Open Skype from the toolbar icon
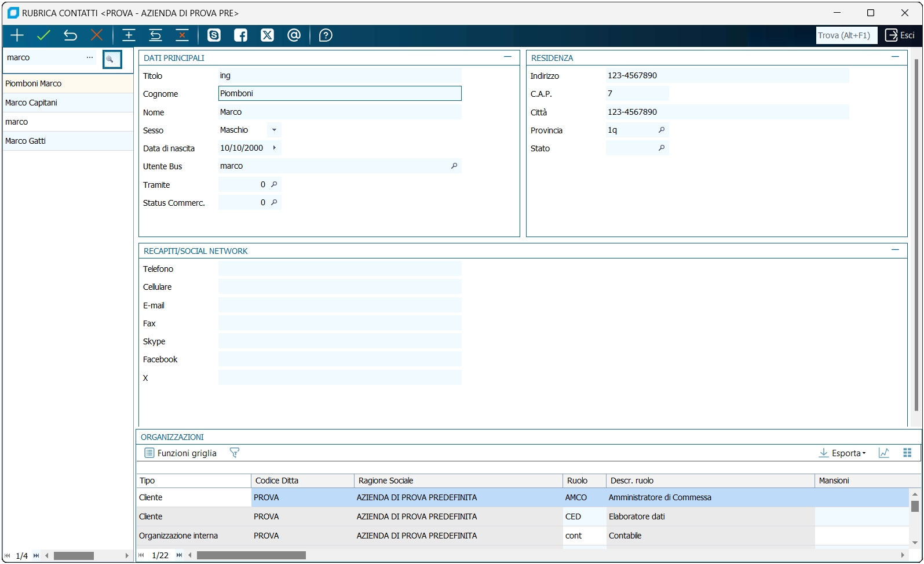 [214, 35]
